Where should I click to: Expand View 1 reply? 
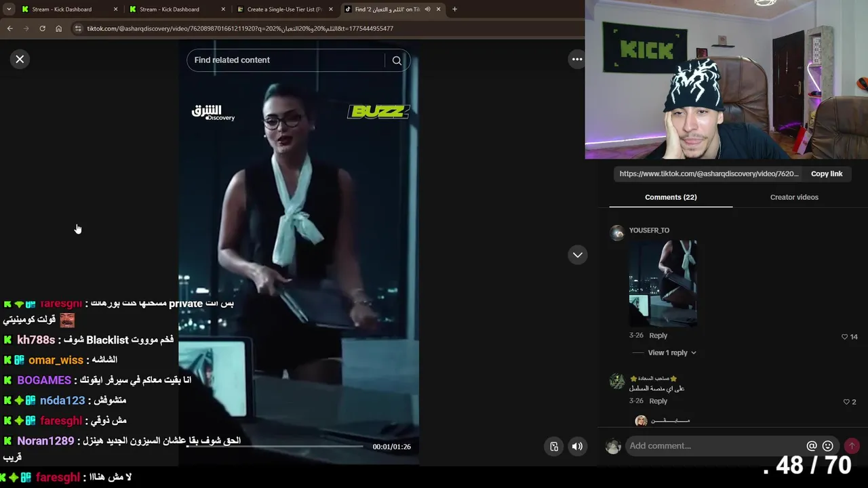pos(671,352)
